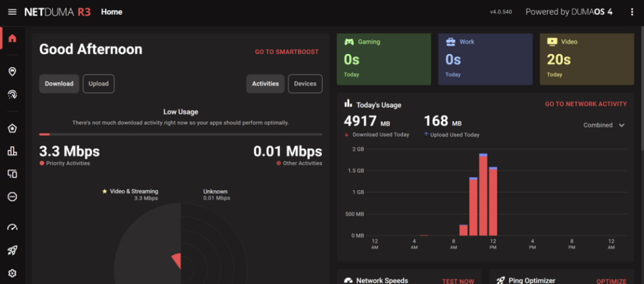Click Optimize in Ping Optimizer

(x=611, y=281)
